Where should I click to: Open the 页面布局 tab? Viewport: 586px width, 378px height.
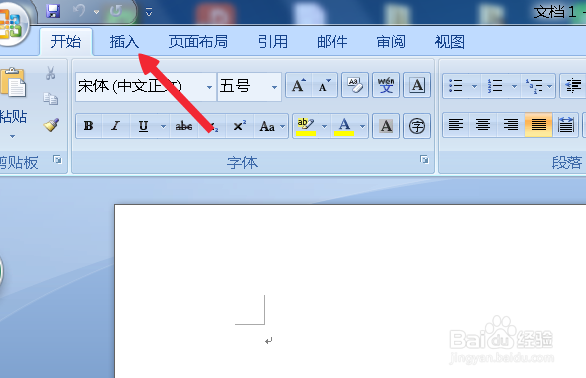click(198, 42)
